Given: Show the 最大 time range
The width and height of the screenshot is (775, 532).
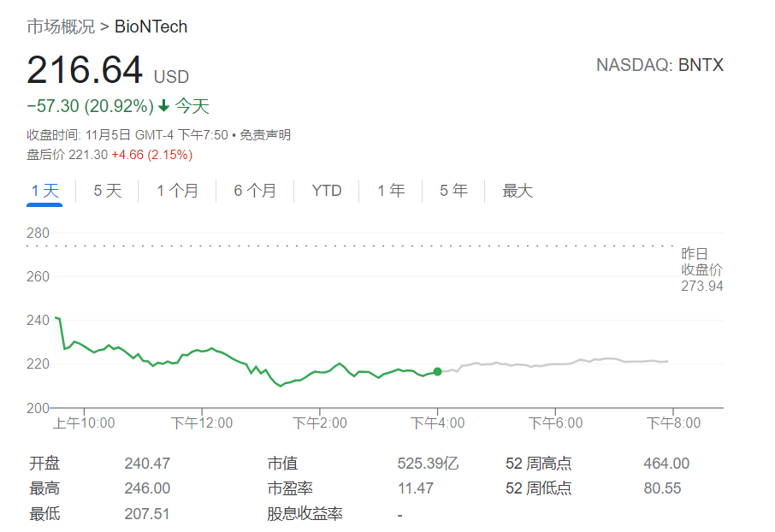Looking at the screenshot, I should tap(518, 191).
